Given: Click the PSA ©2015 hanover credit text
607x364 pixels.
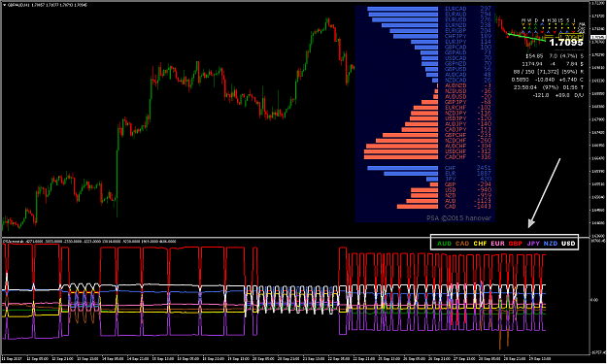Looking at the screenshot, I should coord(458,218).
